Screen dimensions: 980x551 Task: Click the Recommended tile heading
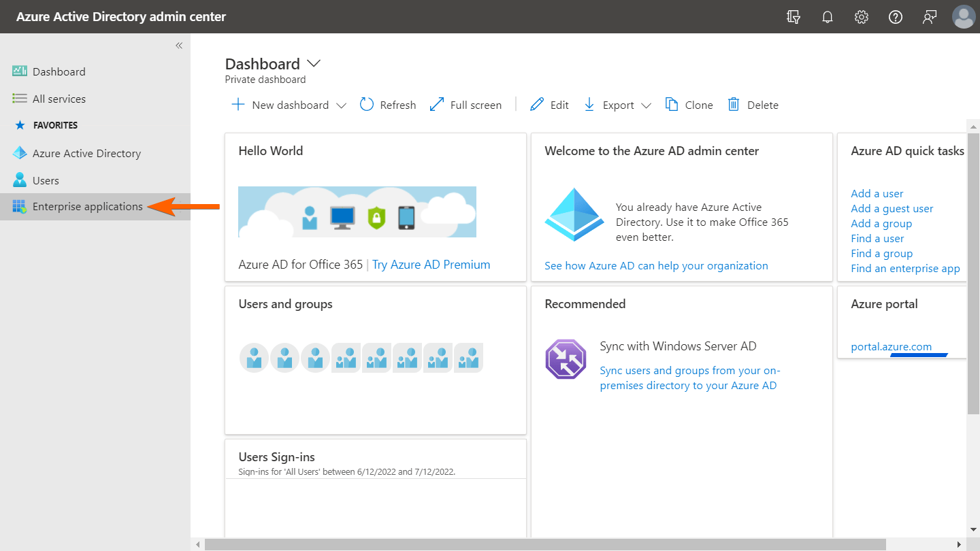(585, 304)
